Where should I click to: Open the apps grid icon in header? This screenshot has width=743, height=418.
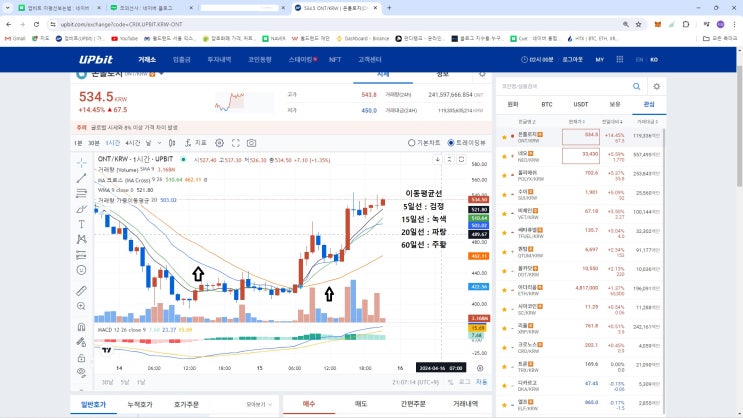(619, 59)
